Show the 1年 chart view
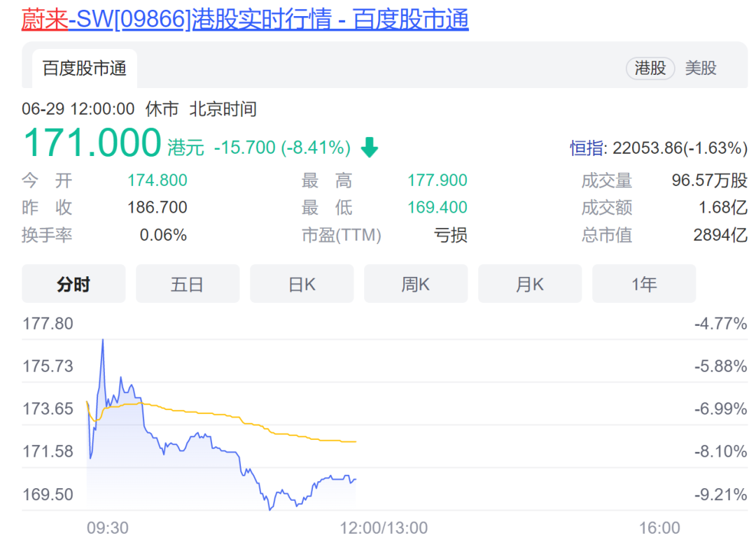The width and height of the screenshot is (756, 540). point(644,284)
